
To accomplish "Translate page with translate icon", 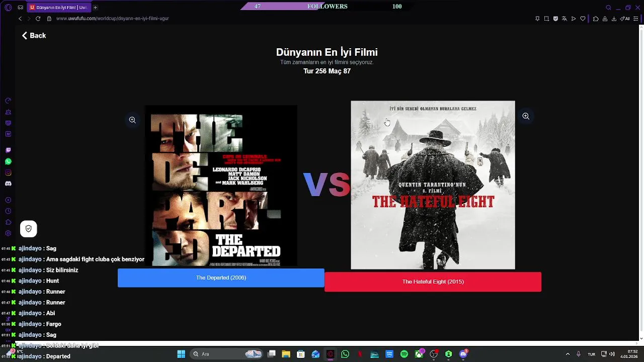I will coord(565,19).
